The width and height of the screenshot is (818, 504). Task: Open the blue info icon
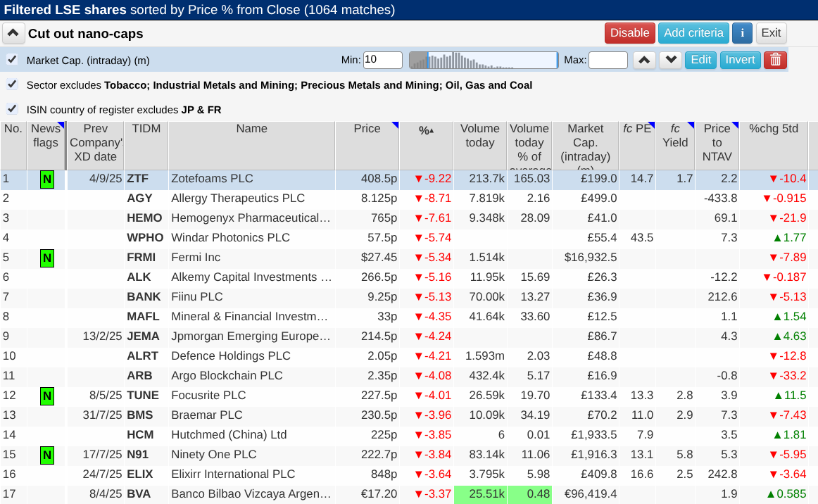click(x=742, y=33)
